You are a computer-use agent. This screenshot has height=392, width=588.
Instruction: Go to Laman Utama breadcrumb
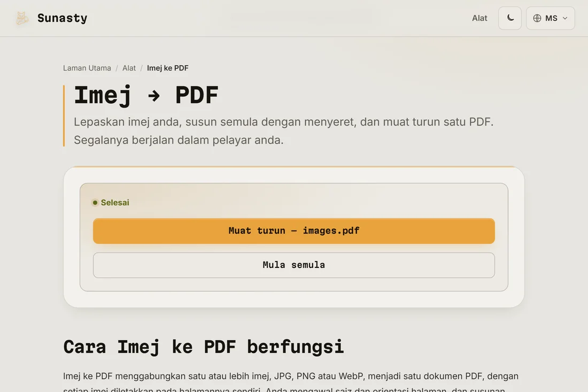[87, 68]
